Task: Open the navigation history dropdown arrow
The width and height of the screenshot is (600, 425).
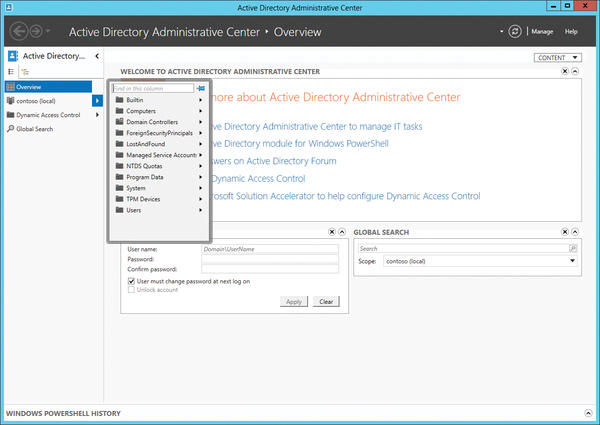Action: pos(48,31)
